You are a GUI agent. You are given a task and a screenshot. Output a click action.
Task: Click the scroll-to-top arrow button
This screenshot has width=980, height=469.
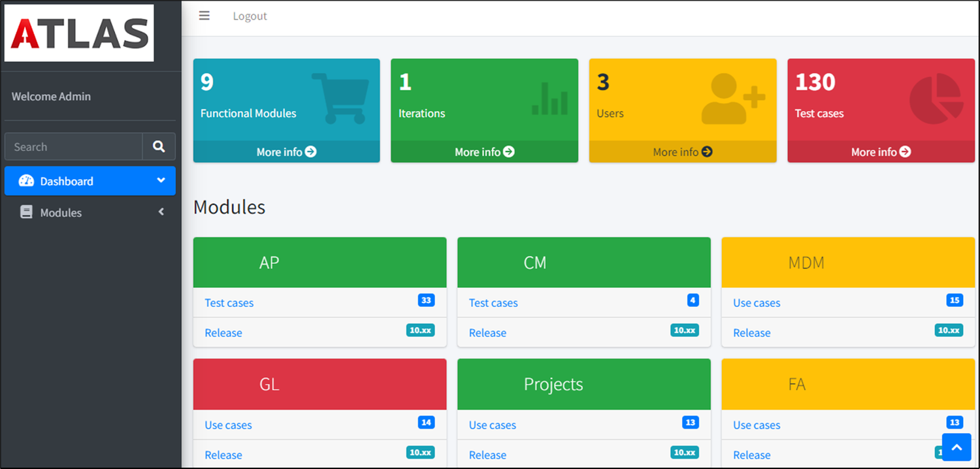(x=956, y=446)
